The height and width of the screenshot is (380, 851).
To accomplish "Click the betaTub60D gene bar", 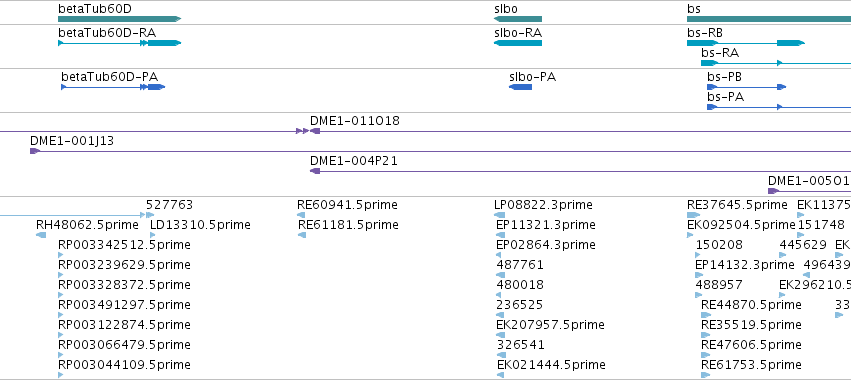I will (119, 19).
